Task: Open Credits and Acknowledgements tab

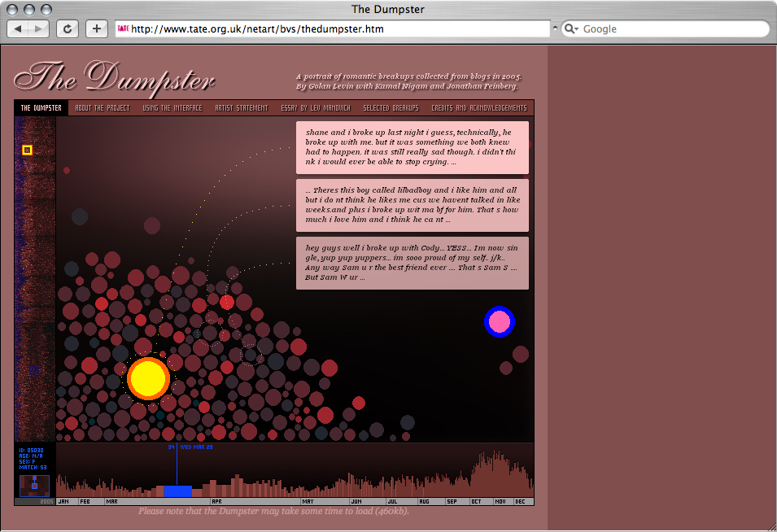Action: [478, 108]
